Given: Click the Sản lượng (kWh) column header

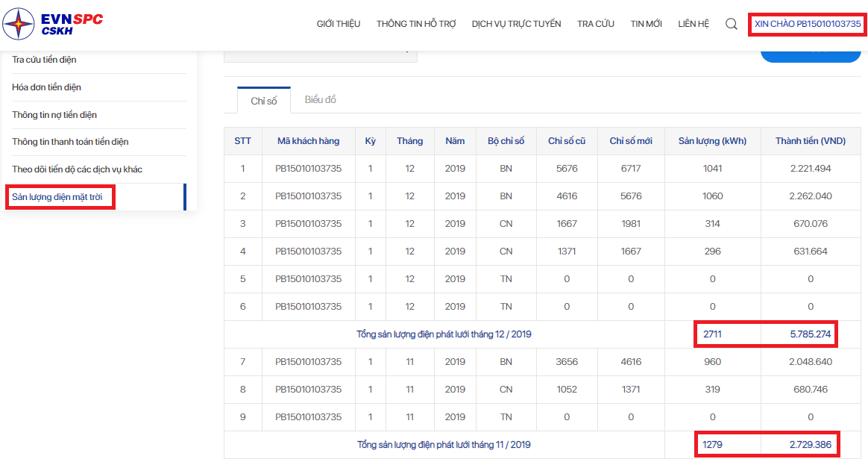Looking at the screenshot, I should tap(712, 141).
